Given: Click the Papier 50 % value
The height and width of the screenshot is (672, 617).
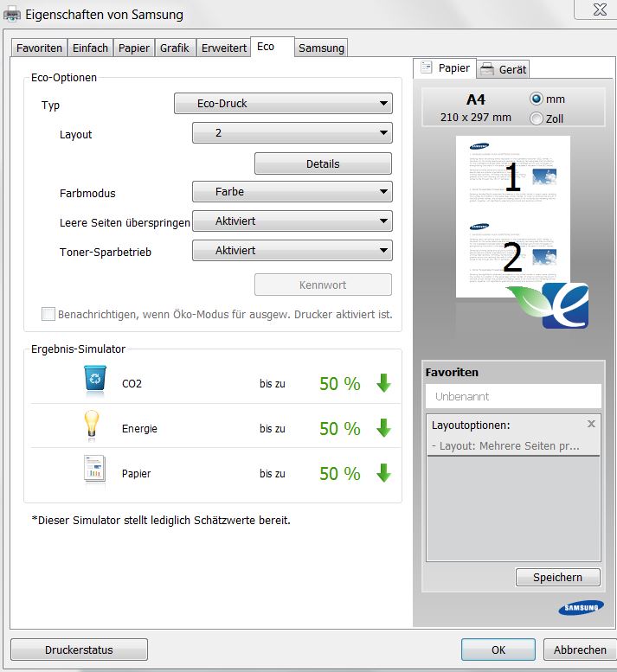Looking at the screenshot, I should coord(339,474).
